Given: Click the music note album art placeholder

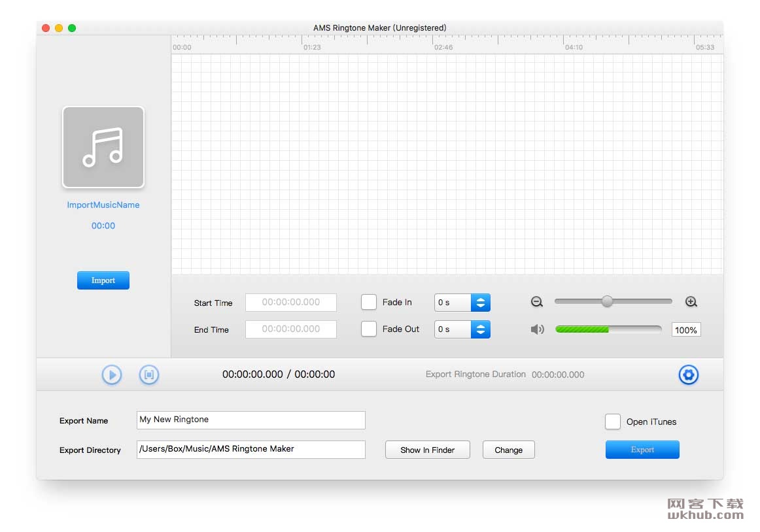Looking at the screenshot, I should tap(103, 147).
